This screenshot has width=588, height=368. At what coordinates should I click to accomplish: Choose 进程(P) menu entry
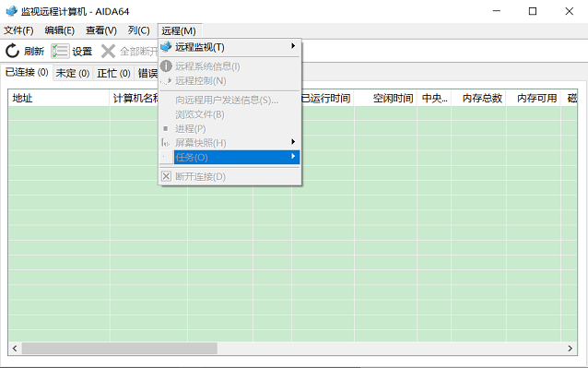(229, 129)
